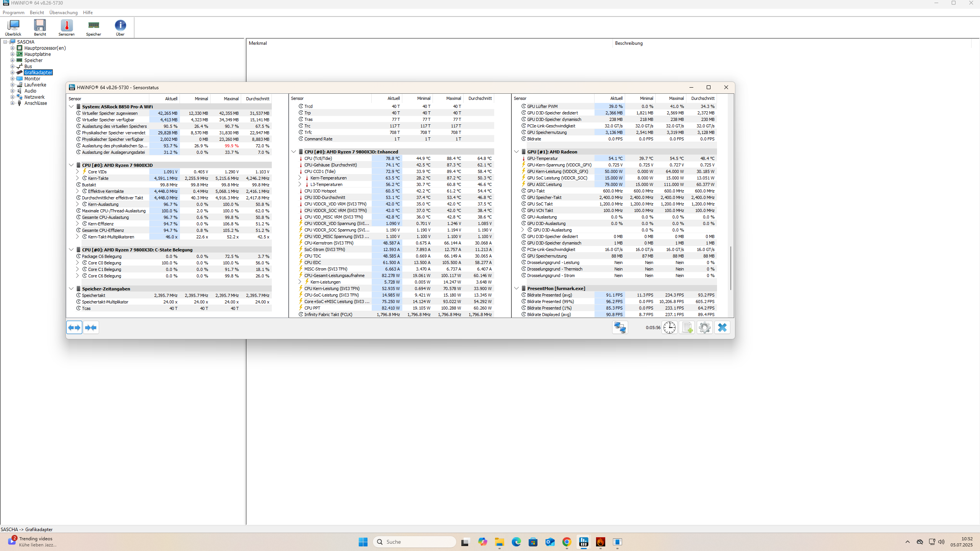Open sensor settings gear icon

[x=704, y=328]
